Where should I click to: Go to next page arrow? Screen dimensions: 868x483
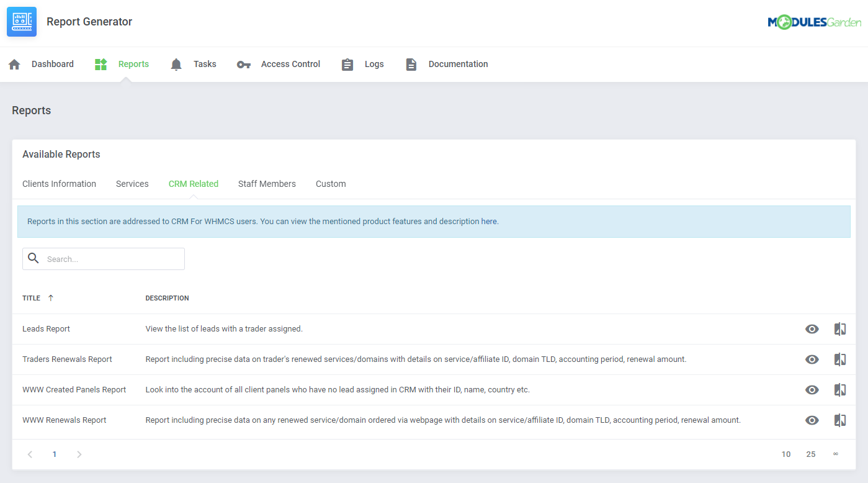click(79, 454)
